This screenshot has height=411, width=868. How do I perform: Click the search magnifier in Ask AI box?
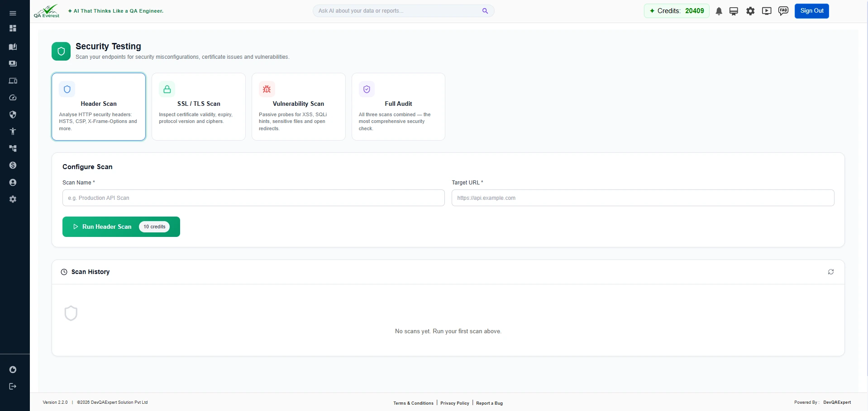[x=485, y=11]
